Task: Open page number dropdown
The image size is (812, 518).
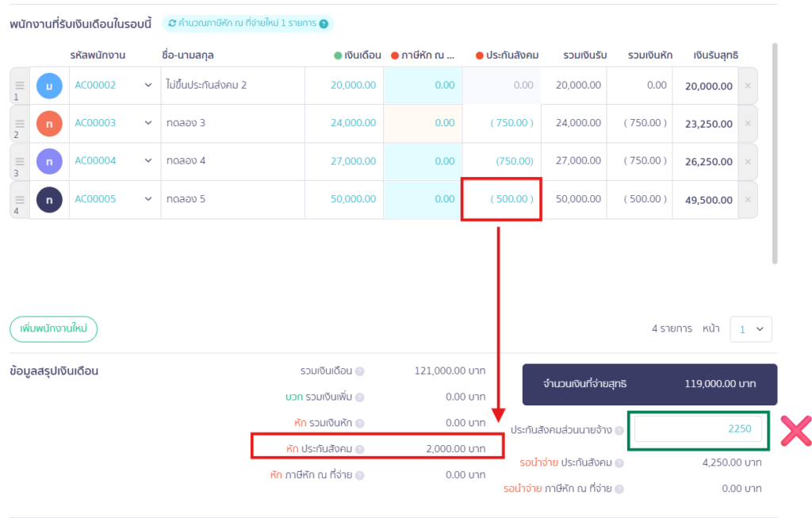Action: [x=750, y=329]
